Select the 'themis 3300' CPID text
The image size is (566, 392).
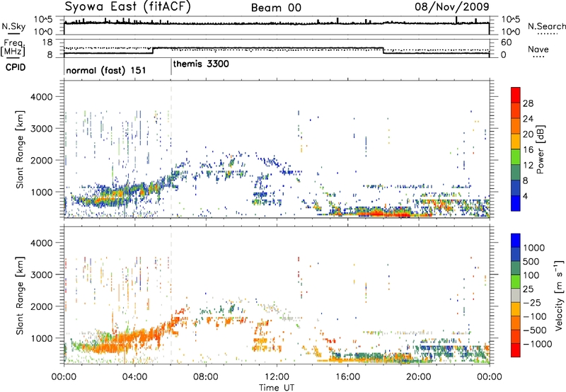point(201,64)
